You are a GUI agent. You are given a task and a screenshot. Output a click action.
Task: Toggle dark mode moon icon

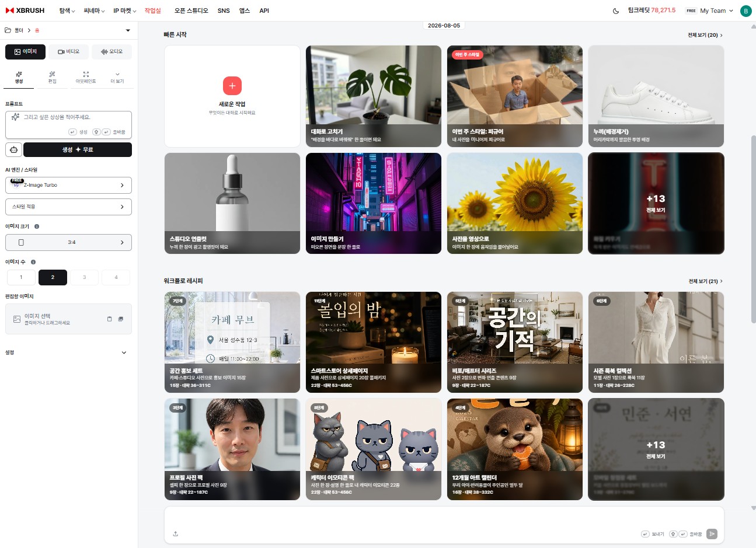tap(616, 11)
